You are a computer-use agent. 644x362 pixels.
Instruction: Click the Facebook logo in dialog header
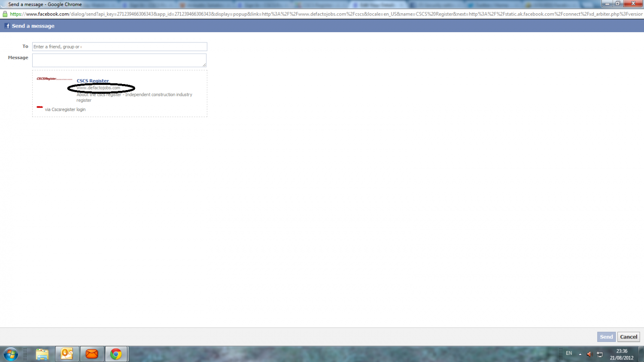(x=7, y=26)
